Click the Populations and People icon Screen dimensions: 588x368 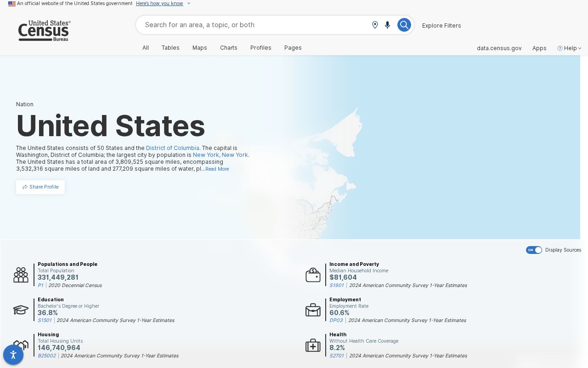(21, 275)
